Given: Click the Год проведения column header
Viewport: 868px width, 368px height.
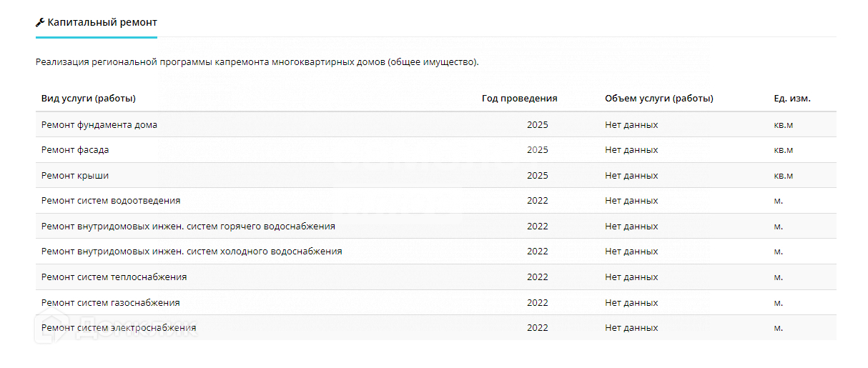Looking at the screenshot, I should pyautogui.click(x=519, y=99).
